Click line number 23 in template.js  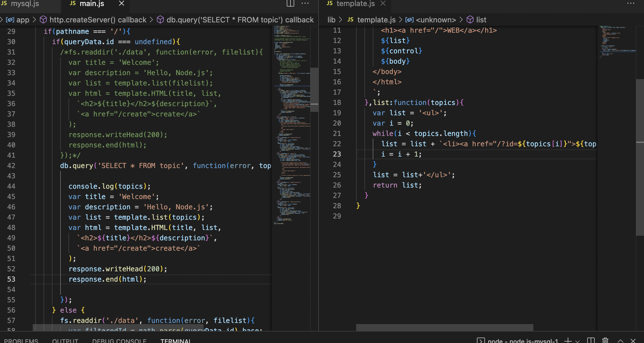coord(337,154)
